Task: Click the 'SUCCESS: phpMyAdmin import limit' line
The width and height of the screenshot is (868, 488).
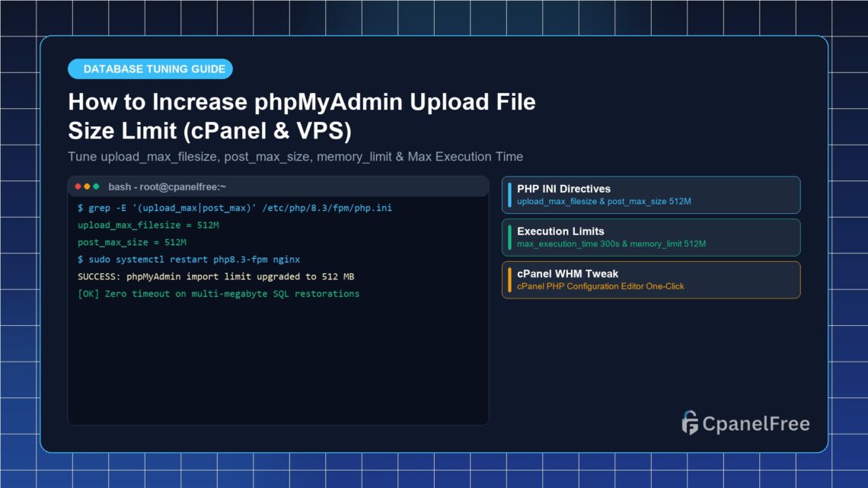Action: pyautogui.click(x=216, y=276)
